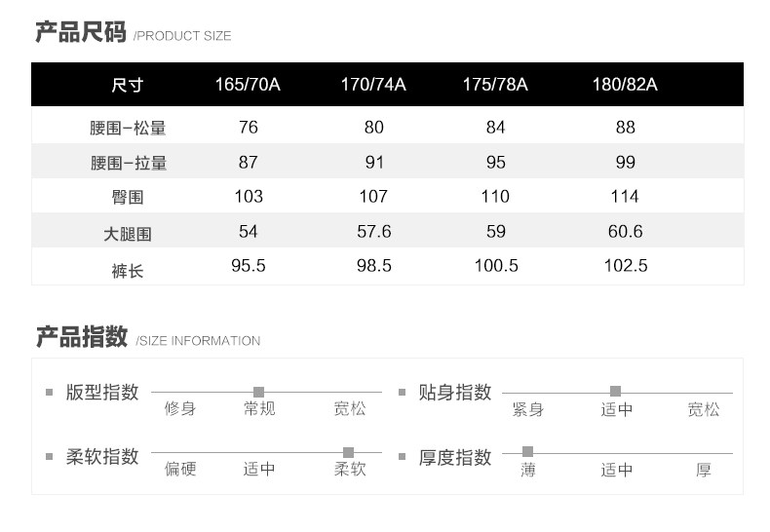The image size is (770, 532).
Task: Click the 裤长 value 98.5
Action: (x=371, y=266)
